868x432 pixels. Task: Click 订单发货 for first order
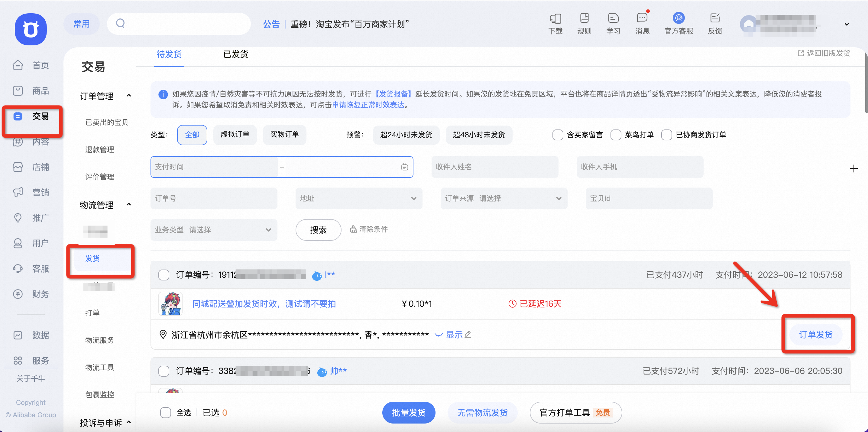(816, 335)
